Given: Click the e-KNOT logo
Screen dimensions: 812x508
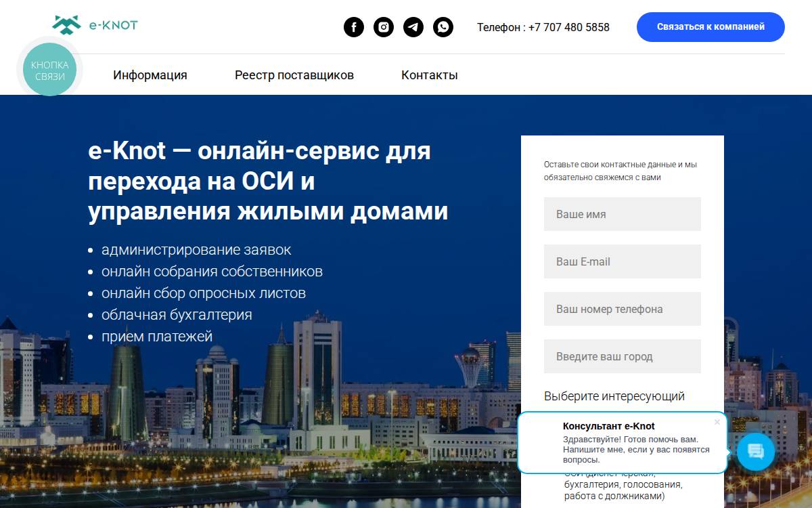Looking at the screenshot, I should pos(95,25).
